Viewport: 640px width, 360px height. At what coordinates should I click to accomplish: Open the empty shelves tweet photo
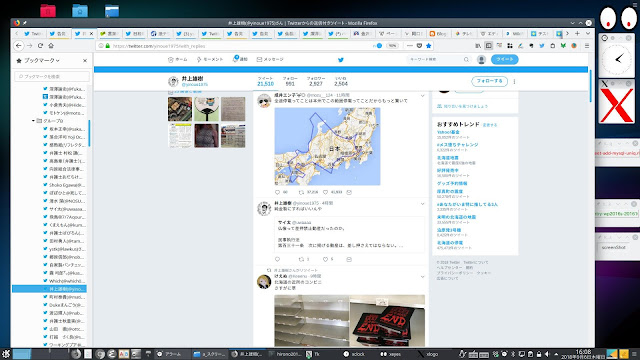(311, 321)
